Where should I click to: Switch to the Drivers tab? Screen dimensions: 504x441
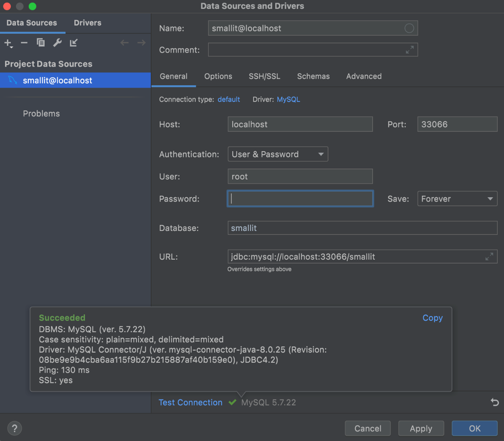[87, 23]
